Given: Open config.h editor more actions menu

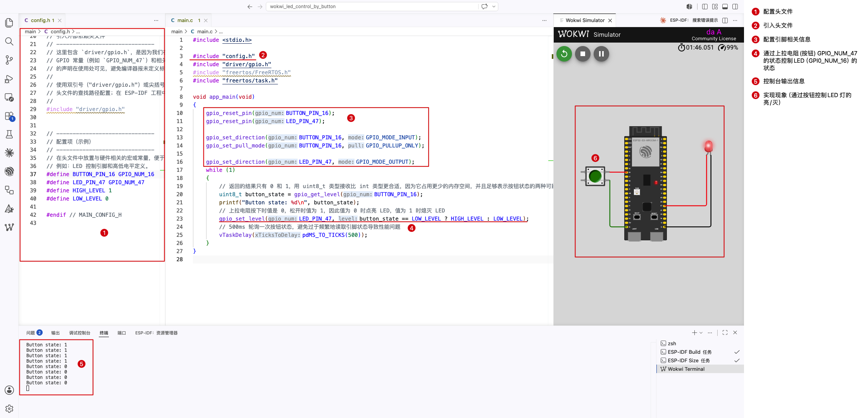Looking at the screenshot, I should coord(156,21).
